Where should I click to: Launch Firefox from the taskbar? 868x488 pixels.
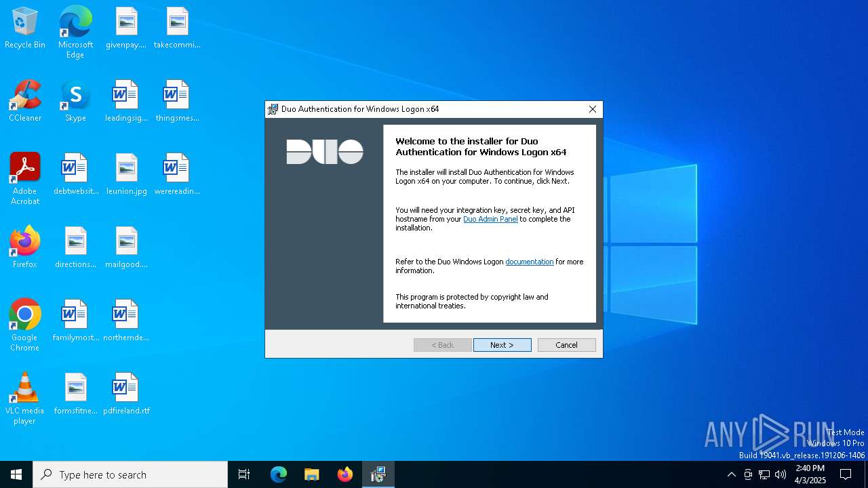345,474
